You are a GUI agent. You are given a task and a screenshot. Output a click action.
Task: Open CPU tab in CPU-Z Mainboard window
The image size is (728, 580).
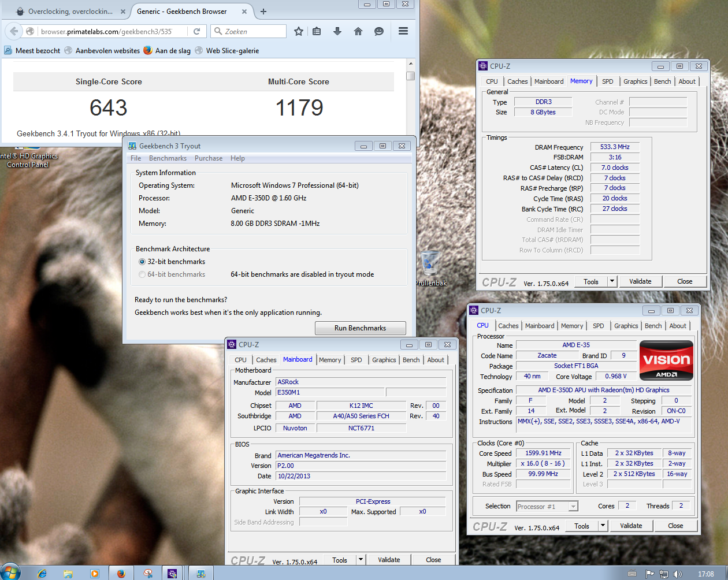click(x=241, y=360)
